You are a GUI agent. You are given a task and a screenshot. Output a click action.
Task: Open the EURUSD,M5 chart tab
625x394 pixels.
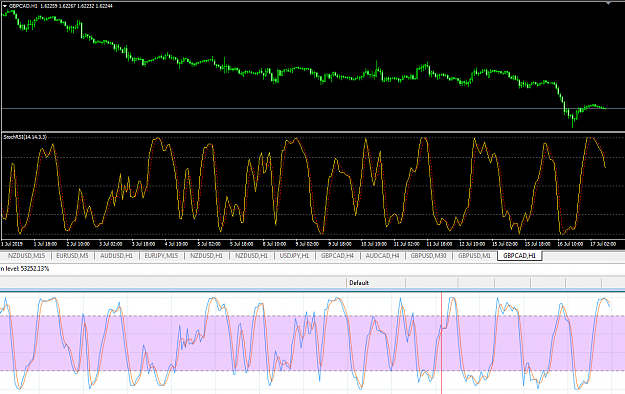(x=72, y=256)
